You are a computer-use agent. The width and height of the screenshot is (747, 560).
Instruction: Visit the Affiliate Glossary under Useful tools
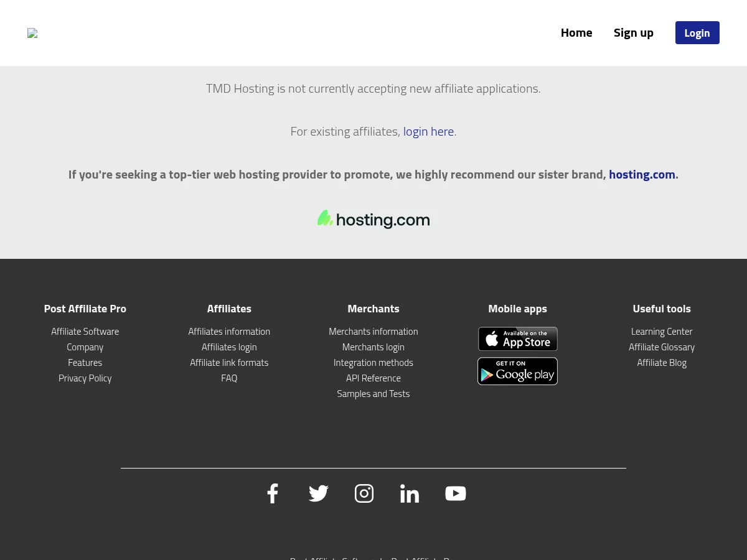click(662, 347)
